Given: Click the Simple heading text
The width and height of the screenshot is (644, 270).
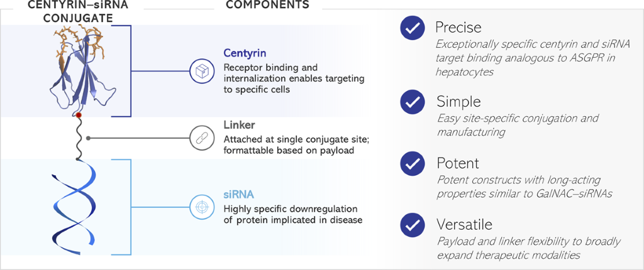Looking at the screenshot, I should [458, 101].
